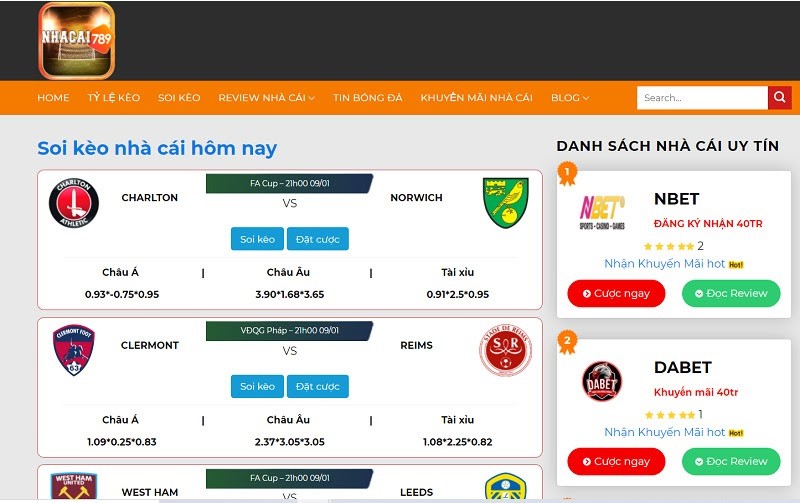Viewport: 800px width, 503px height.
Task: Go to Tin Bóng Đá menu page
Action: [x=367, y=98]
